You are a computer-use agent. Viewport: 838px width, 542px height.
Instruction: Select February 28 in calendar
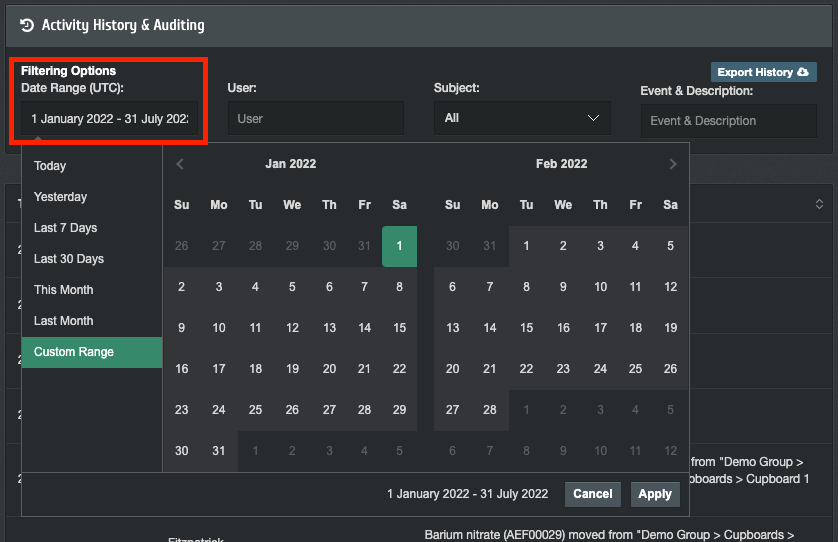[490, 410]
